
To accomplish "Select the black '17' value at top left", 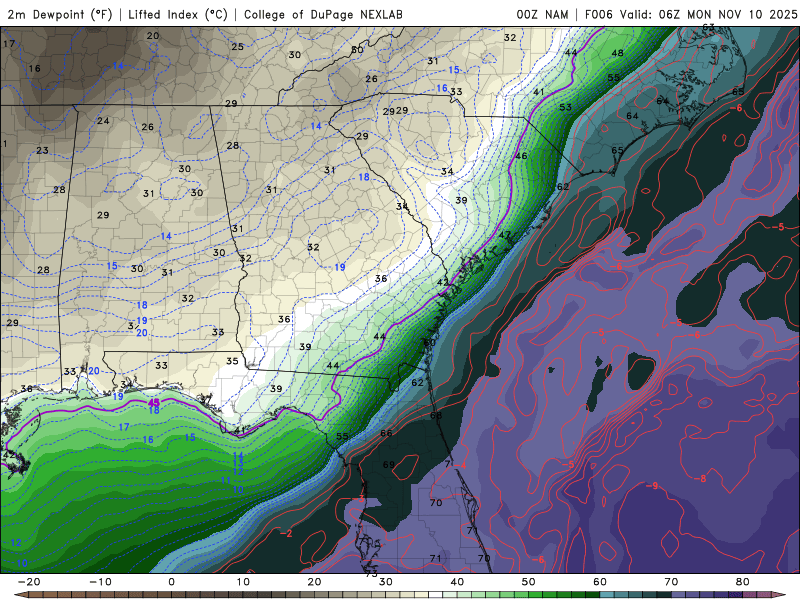I will click(9, 43).
